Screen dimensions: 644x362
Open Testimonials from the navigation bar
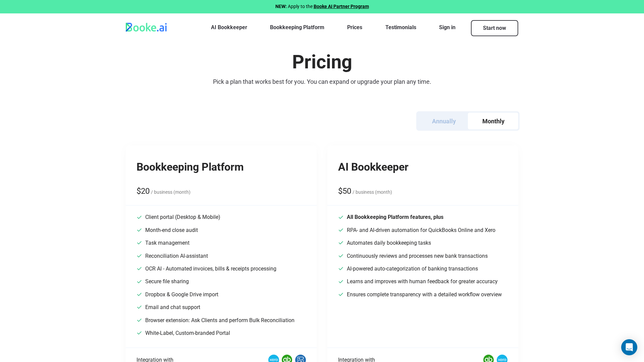[400, 27]
